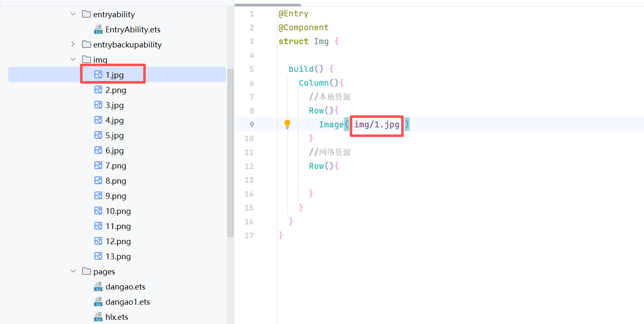
Task: Click the ETS file icon for dangao.ets
Action: (x=98, y=287)
